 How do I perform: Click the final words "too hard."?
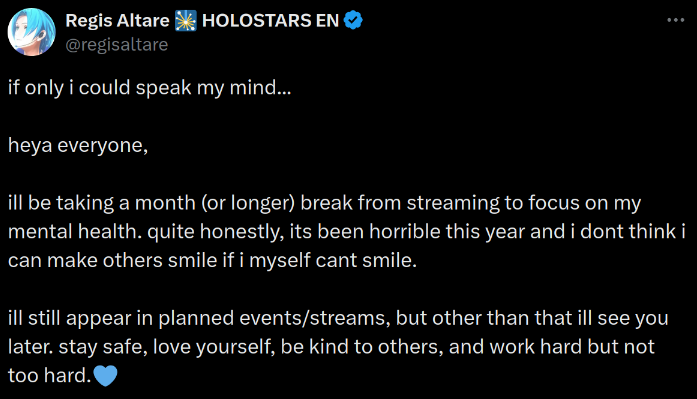tap(49, 376)
